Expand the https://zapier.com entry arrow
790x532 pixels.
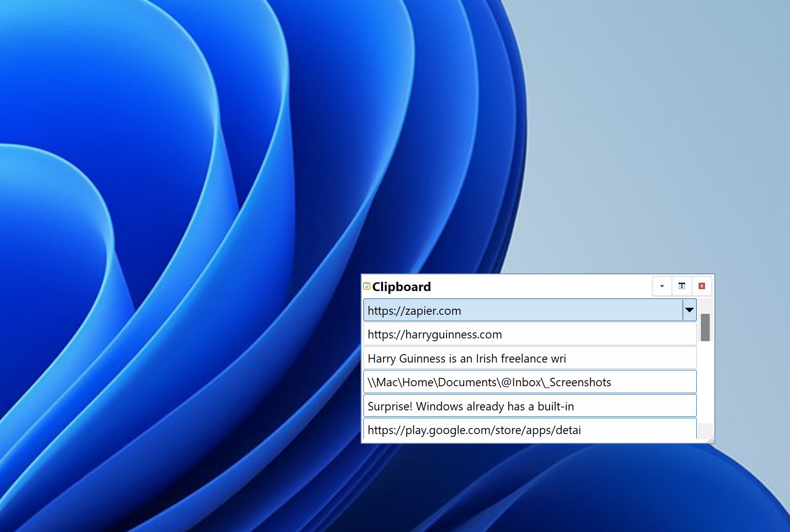click(x=689, y=310)
